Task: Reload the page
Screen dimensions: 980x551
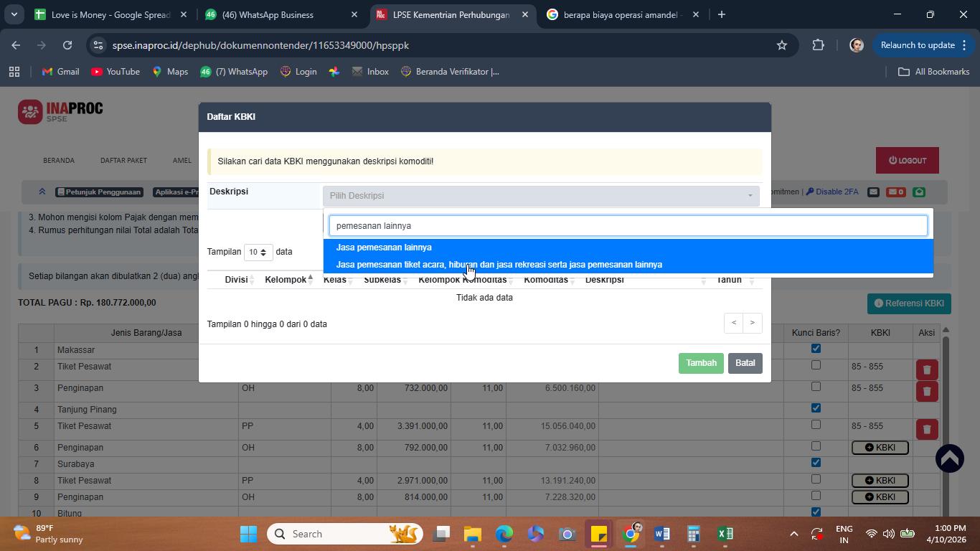Action: [67, 45]
